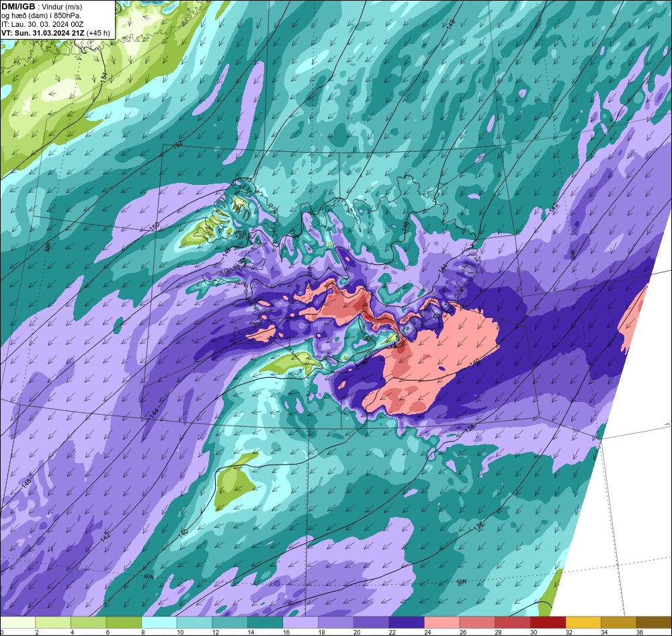The image size is (672, 636).
Task: Pick the teal legend swatch between 12 and 14
Action: tap(230, 623)
